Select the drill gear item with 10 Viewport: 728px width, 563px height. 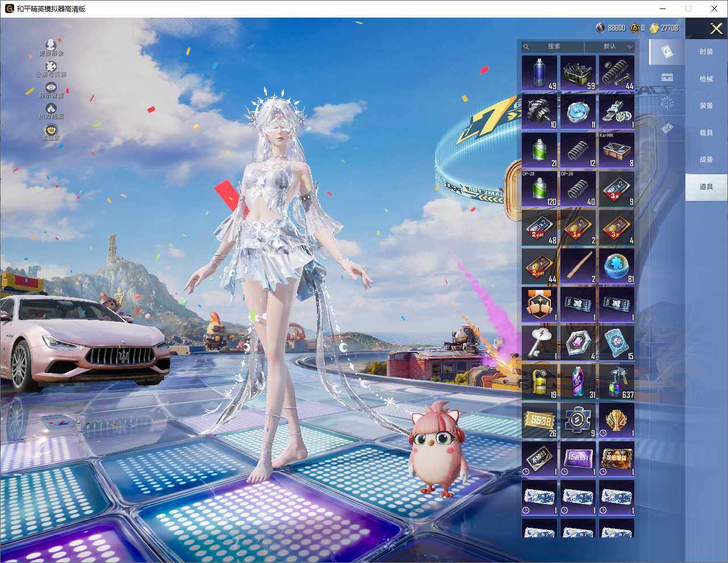click(539, 111)
